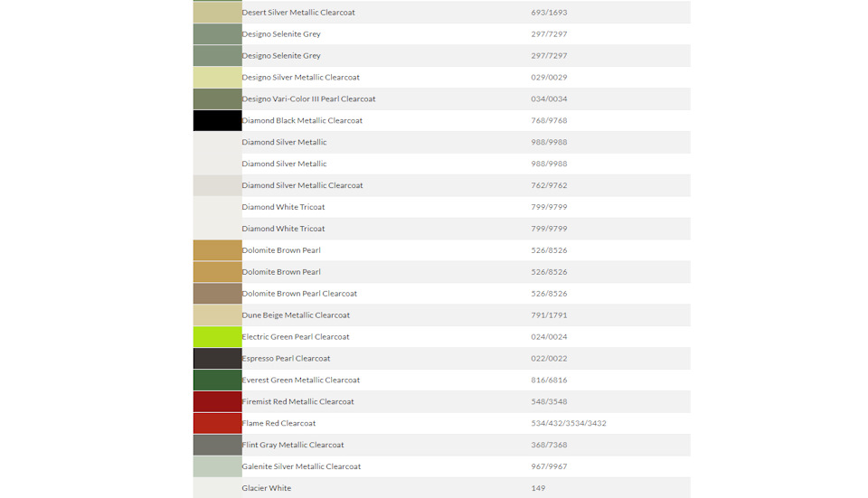Click the paint code 693/1693

(549, 12)
